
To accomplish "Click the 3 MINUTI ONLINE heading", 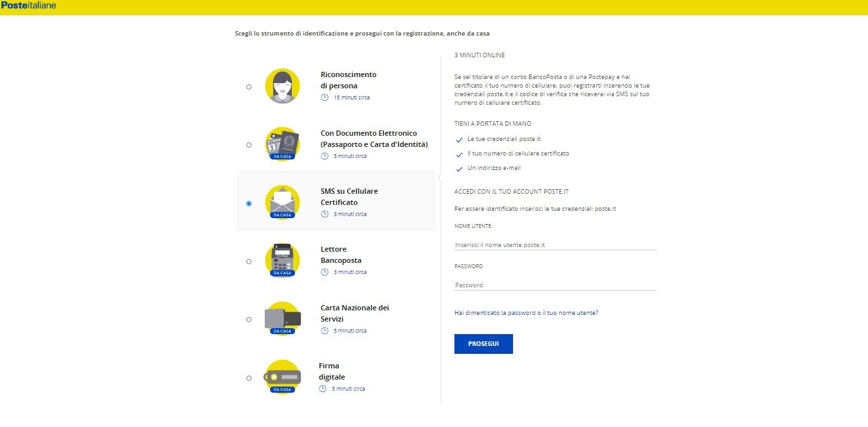I will click(479, 55).
